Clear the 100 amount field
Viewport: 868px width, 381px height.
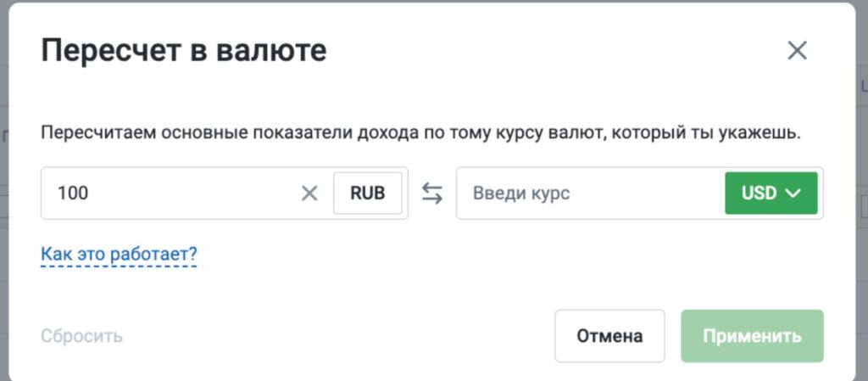(x=309, y=193)
